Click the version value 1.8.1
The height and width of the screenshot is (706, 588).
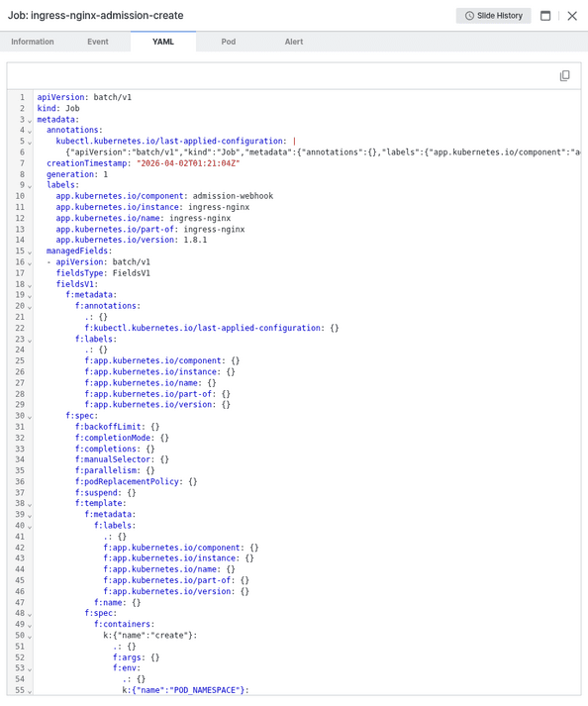pos(195,240)
